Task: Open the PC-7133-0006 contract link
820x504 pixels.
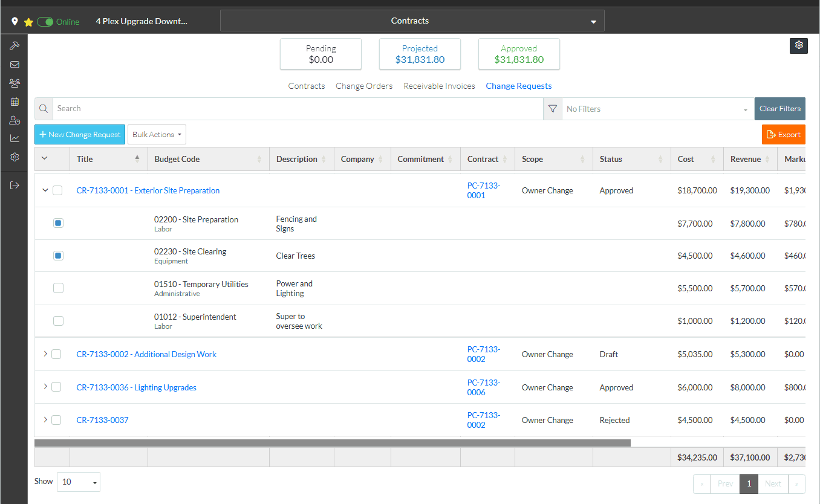Action: coord(484,387)
